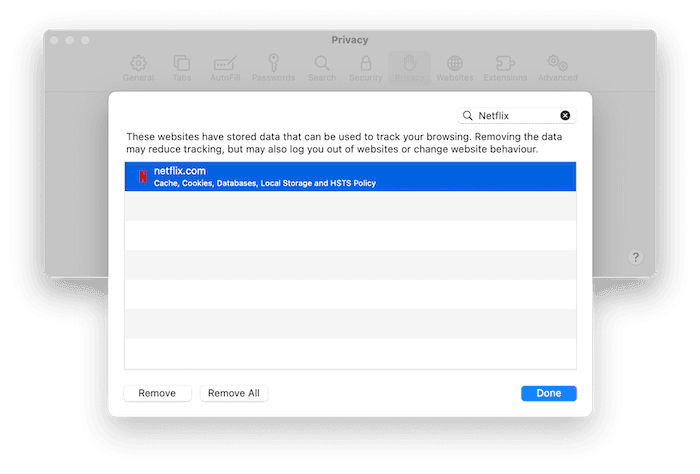This screenshot has width=700, height=474.
Task: Minimize the Privacy window
Action: (x=70, y=40)
